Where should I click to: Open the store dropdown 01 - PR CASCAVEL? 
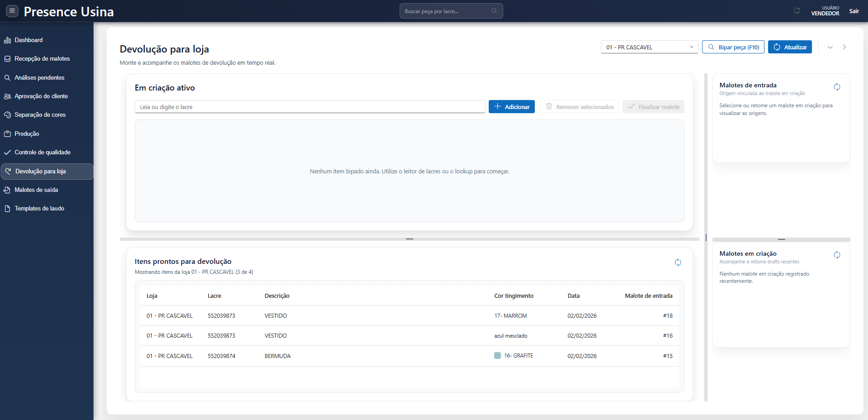click(x=649, y=47)
